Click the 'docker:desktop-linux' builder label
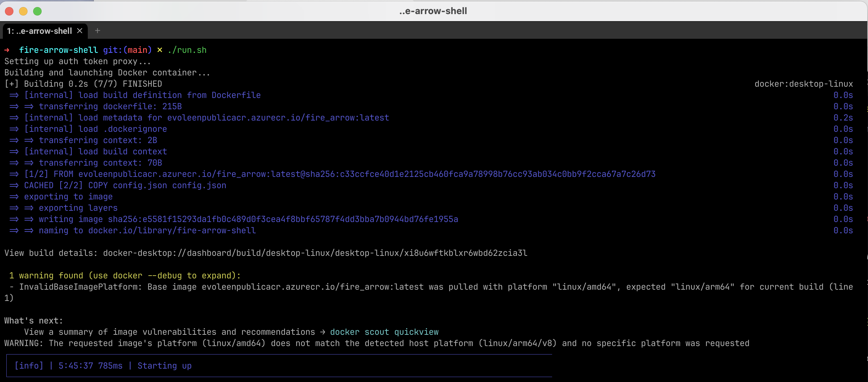 (x=803, y=84)
